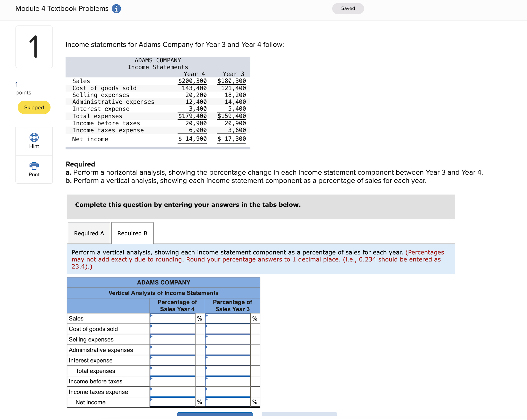Click the Print icon in the sidebar

click(x=34, y=169)
